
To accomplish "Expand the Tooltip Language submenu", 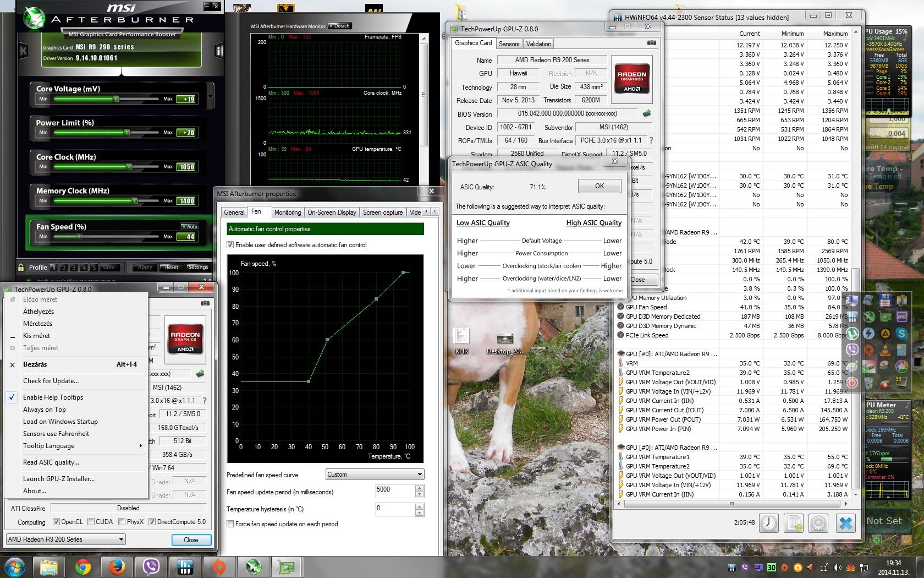I will 76,446.
